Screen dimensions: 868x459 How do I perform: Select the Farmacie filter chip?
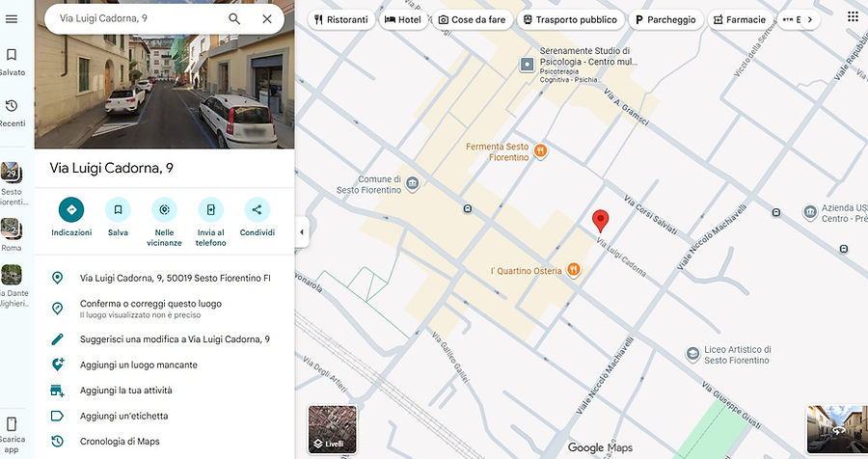coord(740,19)
